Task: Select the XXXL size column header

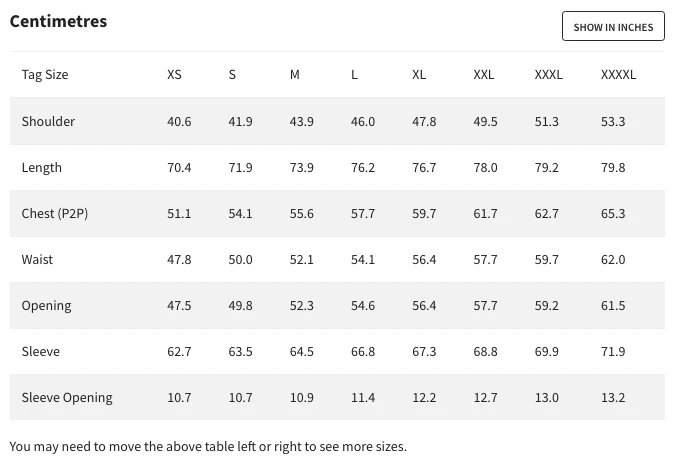Action: click(x=549, y=75)
